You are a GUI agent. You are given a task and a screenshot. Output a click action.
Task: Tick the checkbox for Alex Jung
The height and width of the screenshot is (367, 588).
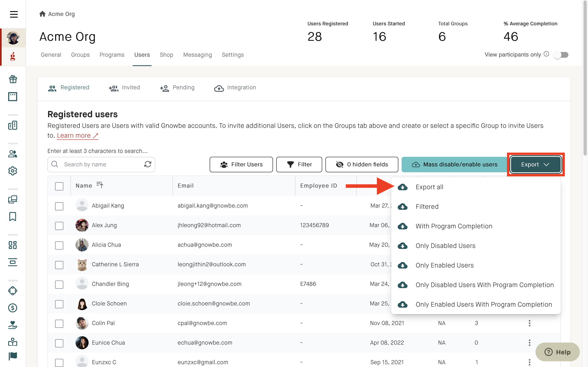coord(59,226)
